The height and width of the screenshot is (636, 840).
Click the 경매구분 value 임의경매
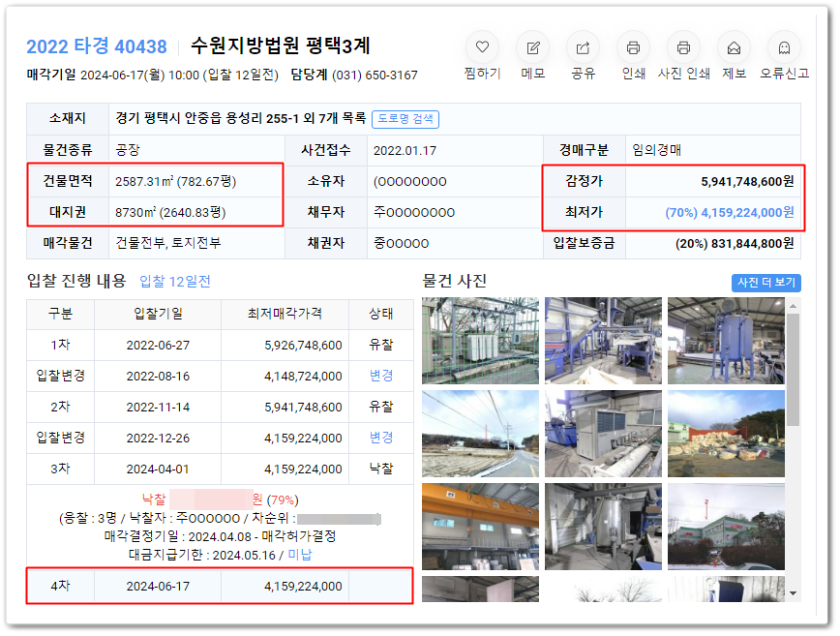(x=656, y=150)
